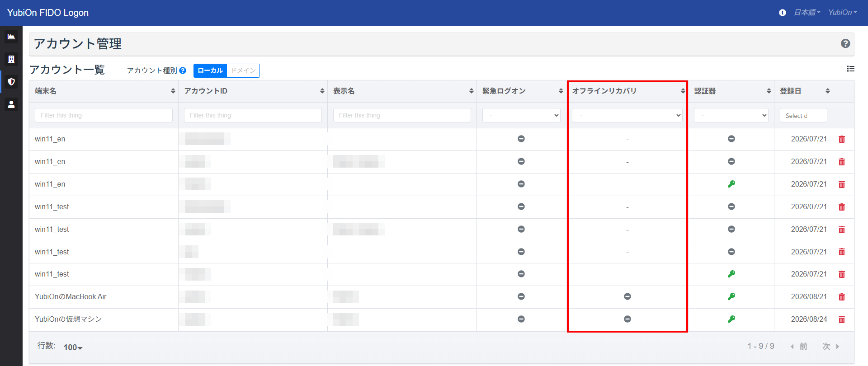
Task: Open the 認証器 filter dropdown
Action: click(x=731, y=115)
